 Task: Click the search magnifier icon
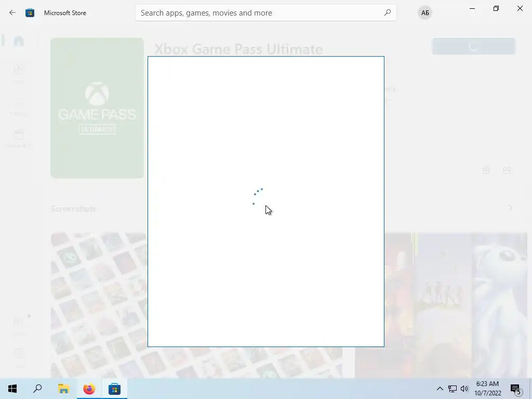coord(388,12)
